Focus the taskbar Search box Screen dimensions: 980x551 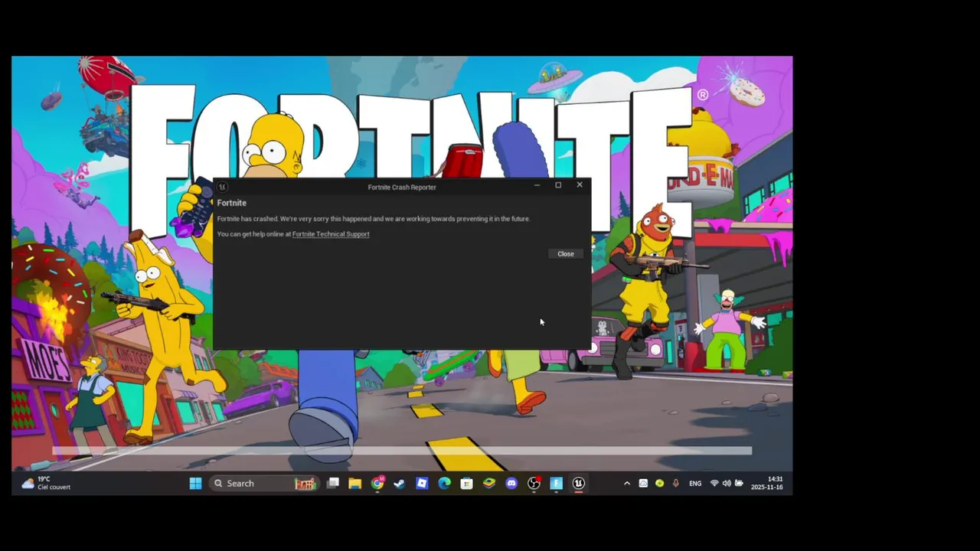(x=263, y=483)
